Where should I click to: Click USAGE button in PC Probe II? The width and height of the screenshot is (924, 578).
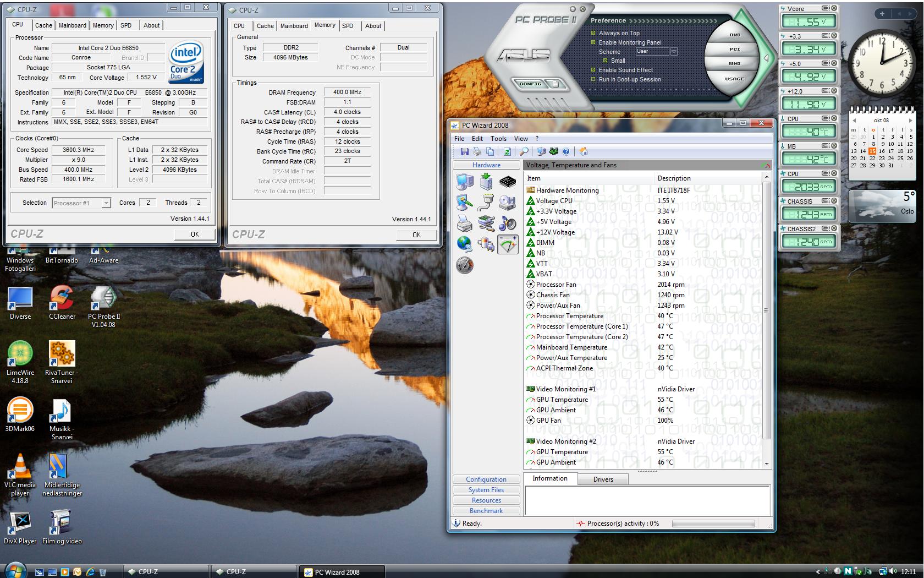click(x=734, y=79)
